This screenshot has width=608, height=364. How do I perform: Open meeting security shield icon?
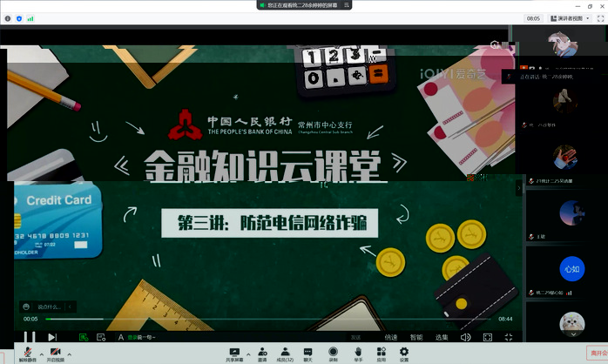(19, 18)
